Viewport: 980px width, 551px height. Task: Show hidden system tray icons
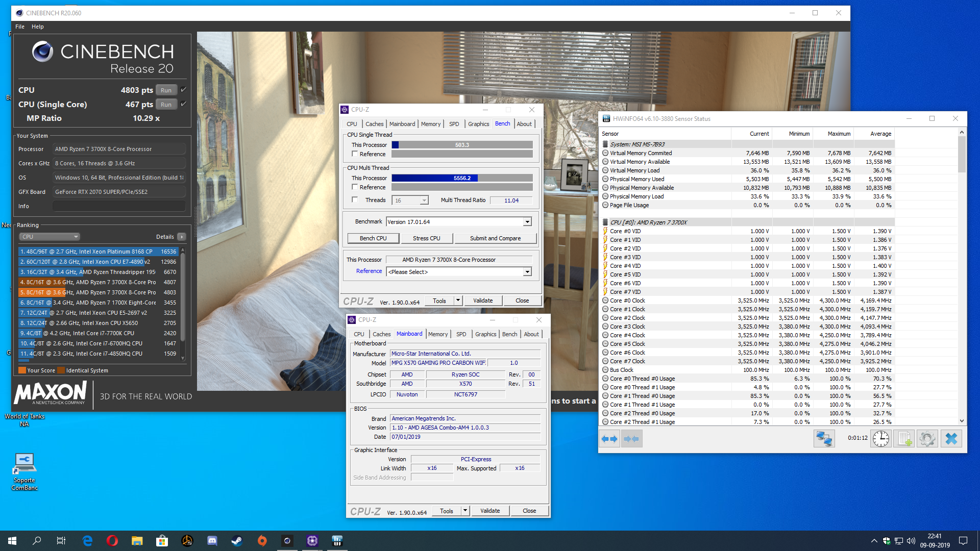tap(874, 541)
